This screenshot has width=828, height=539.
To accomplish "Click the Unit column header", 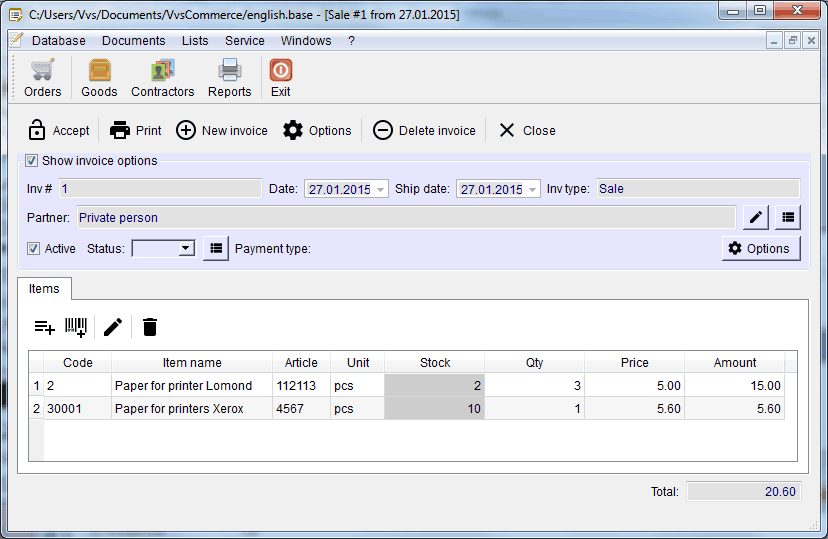I will tap(357, 363).
